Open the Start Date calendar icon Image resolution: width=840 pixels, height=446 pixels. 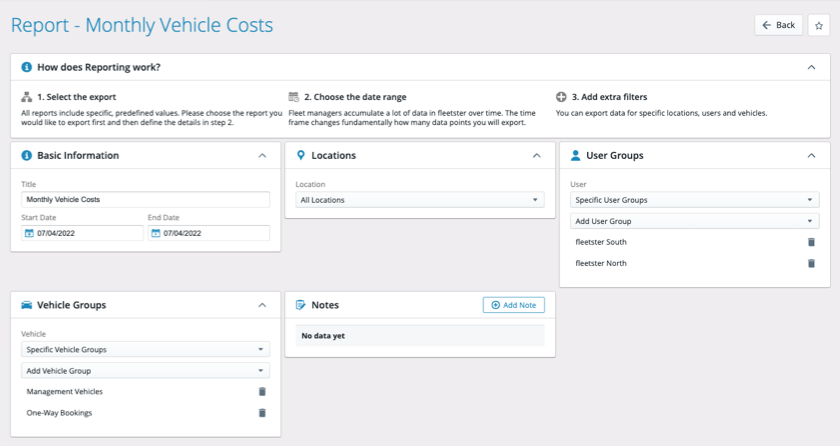pyautogui.click(x=29, y=233)
